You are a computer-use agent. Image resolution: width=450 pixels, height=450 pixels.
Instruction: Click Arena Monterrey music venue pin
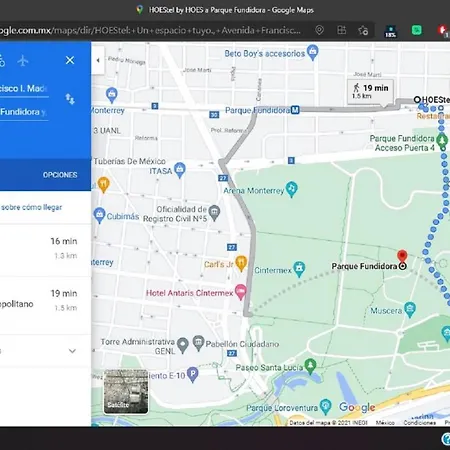[292, 189]
